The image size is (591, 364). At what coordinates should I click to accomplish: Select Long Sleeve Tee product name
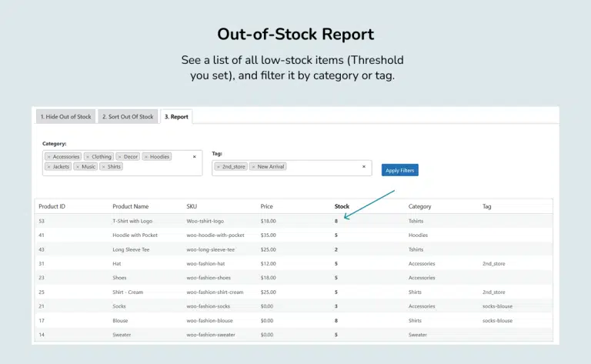131,249
